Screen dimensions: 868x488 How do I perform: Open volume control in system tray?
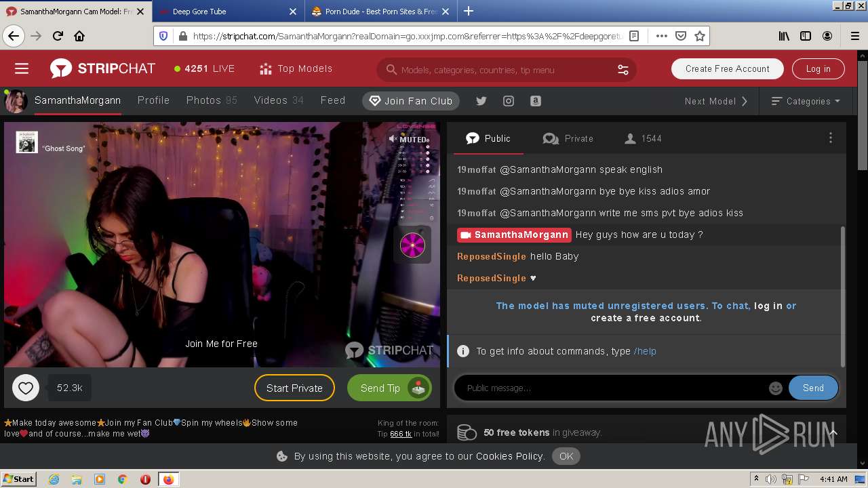click(771, 479)
